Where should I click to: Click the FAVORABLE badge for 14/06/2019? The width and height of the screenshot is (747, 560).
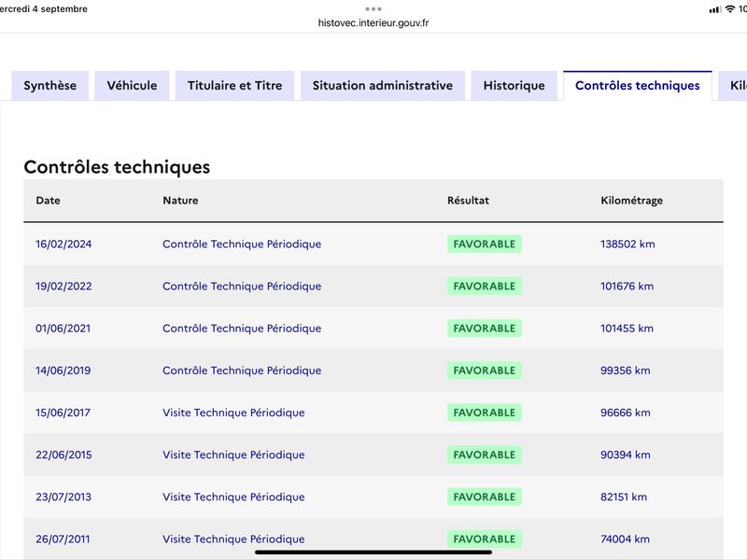tap(484, 371)
